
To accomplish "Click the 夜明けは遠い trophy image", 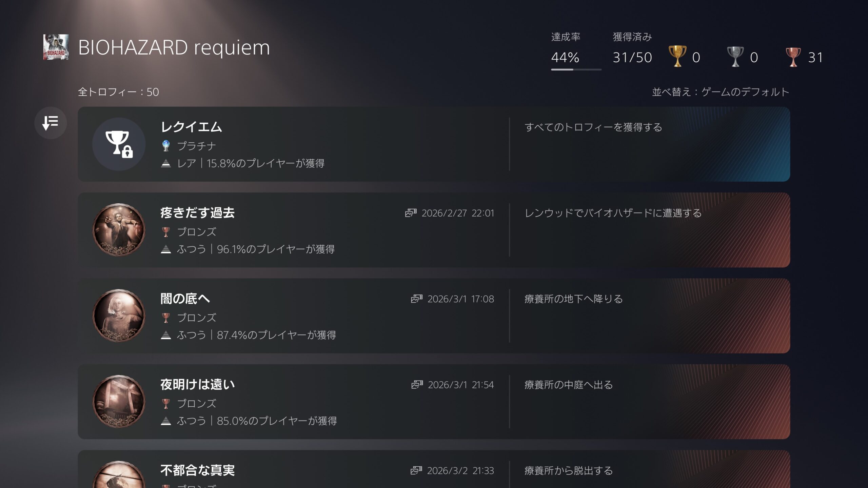I will pos(119,401).
